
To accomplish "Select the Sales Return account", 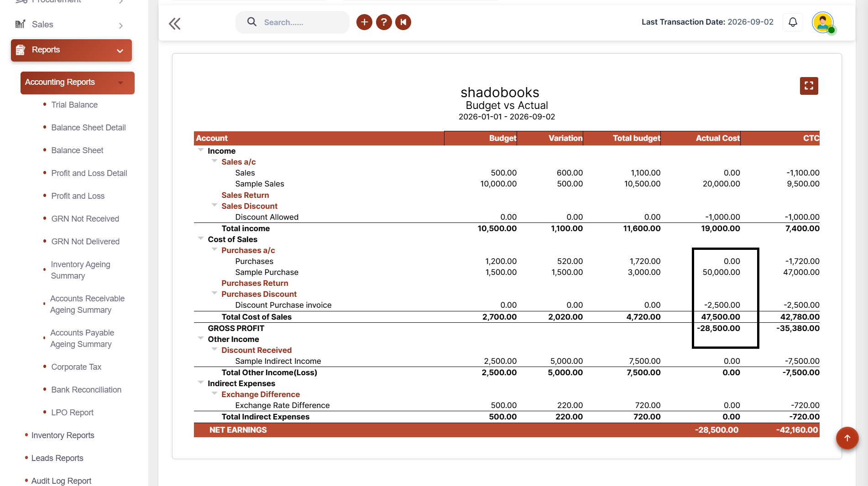I will pos(245,195).
